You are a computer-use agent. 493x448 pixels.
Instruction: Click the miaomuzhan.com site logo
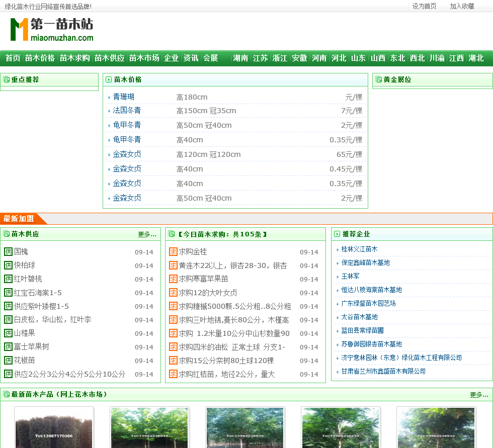point(51,30)
